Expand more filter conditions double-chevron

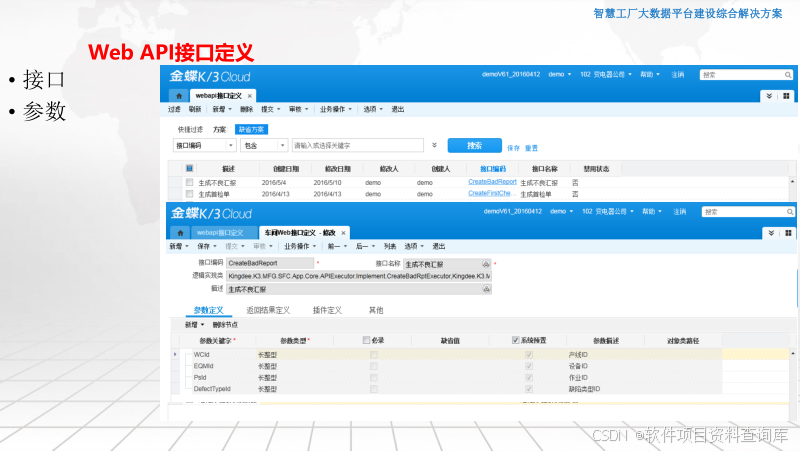pyautogui.click(x=434, y=145)
